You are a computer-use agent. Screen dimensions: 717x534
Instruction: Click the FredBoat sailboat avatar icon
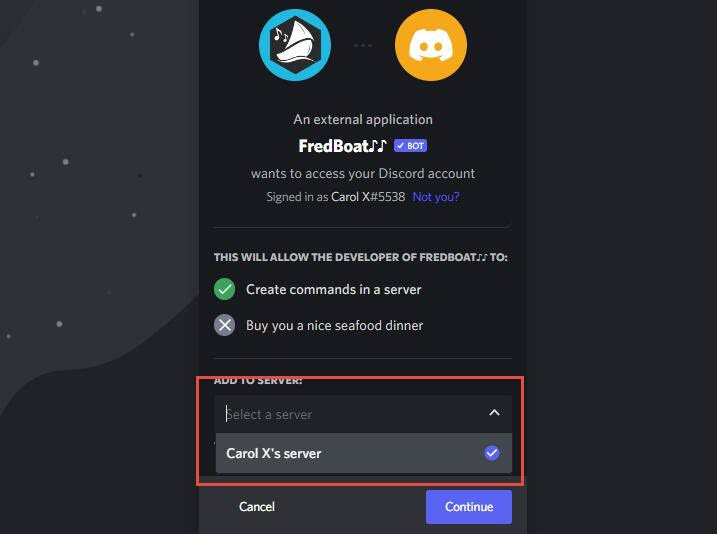pos(295,43)
